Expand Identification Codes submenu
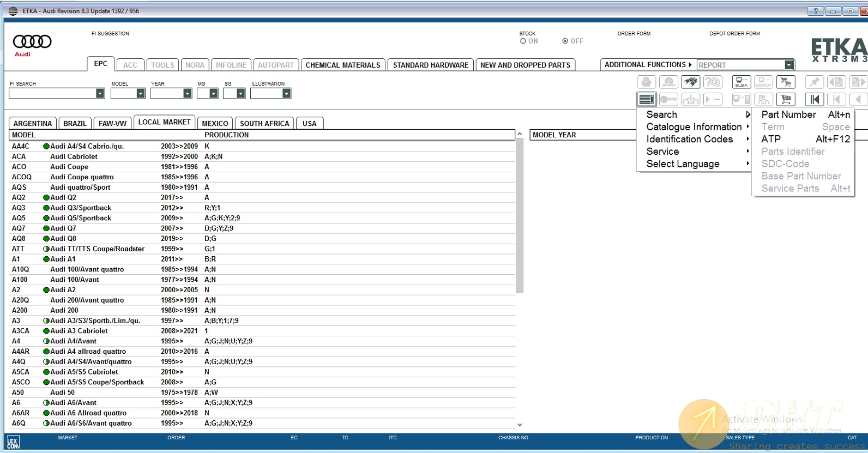868x453 pixels. [696, 139]
